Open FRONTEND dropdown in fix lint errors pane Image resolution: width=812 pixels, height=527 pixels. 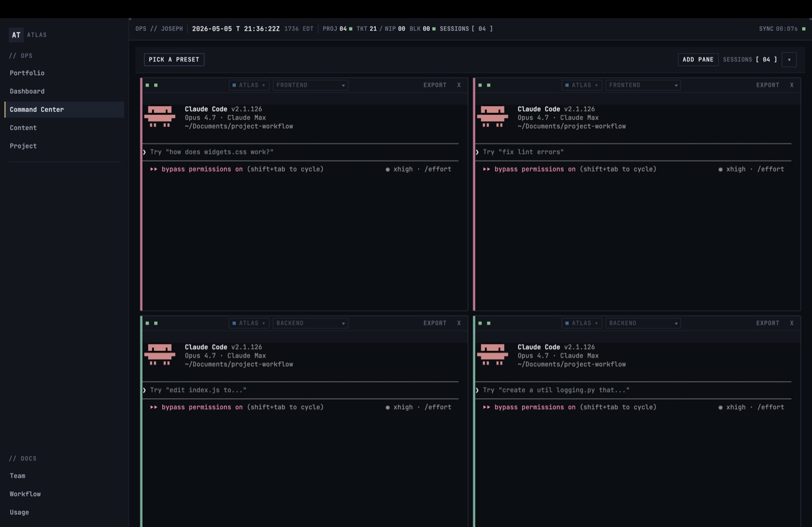click(643, 85)
